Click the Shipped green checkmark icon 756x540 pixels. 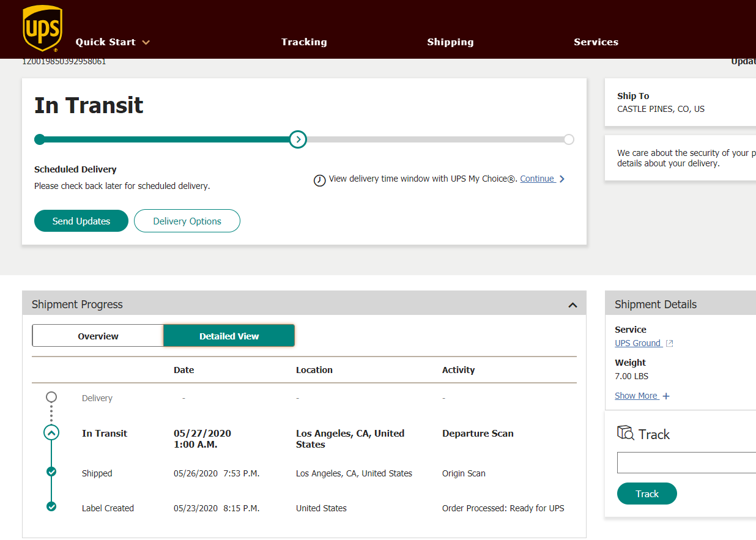[x=51, y=472]
